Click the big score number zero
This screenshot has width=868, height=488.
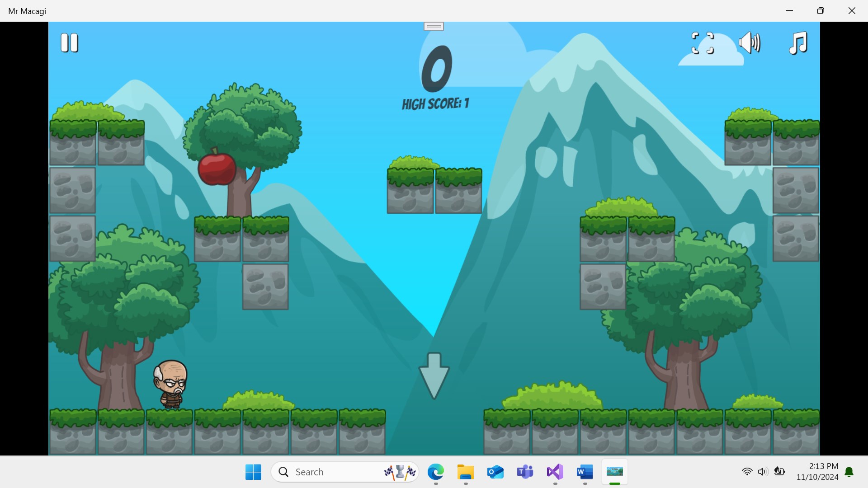point(437,69)
